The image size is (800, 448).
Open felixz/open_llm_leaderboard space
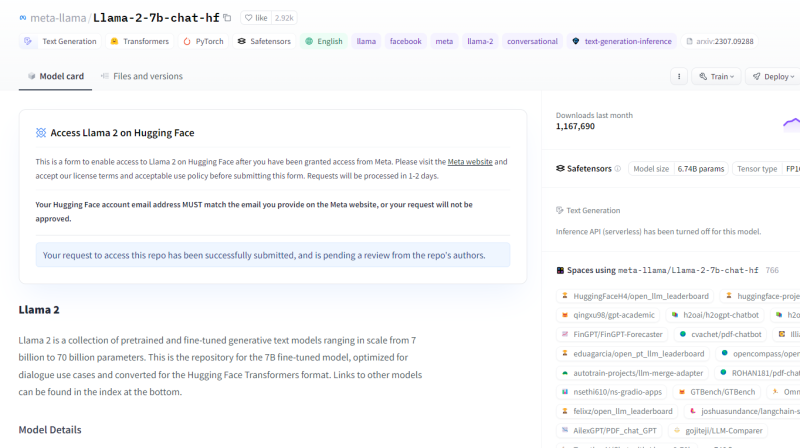(617, 411)
